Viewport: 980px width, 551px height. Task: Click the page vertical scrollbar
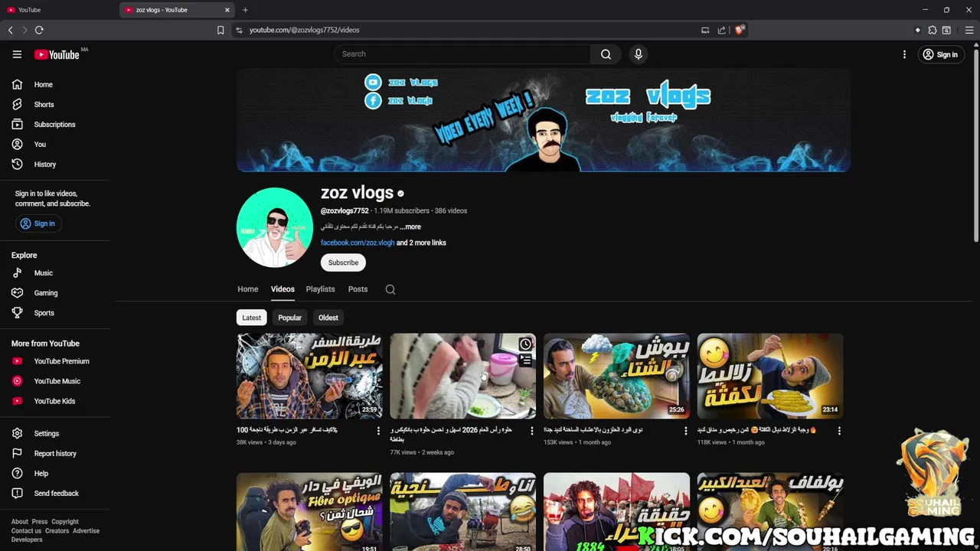point(975,145)
